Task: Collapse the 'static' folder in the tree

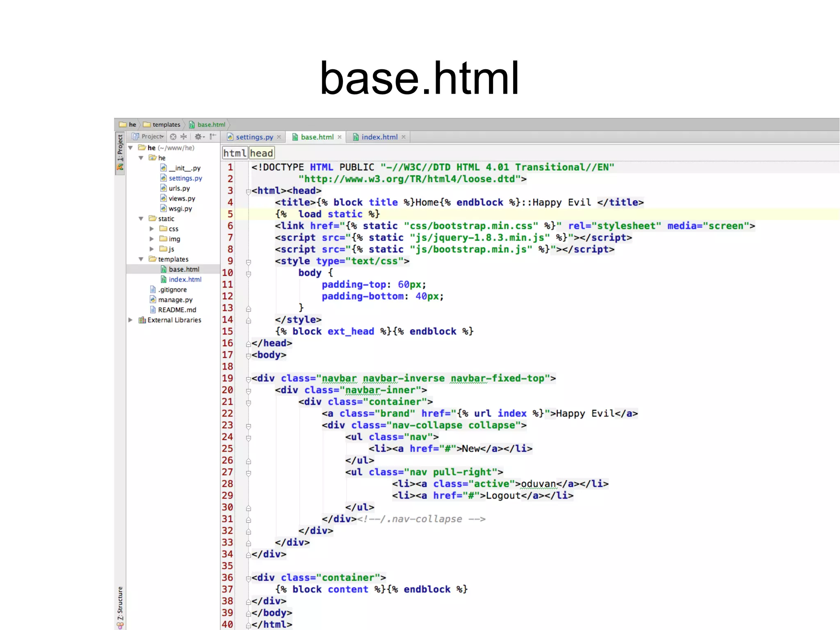Action: [x=141, y=219]
